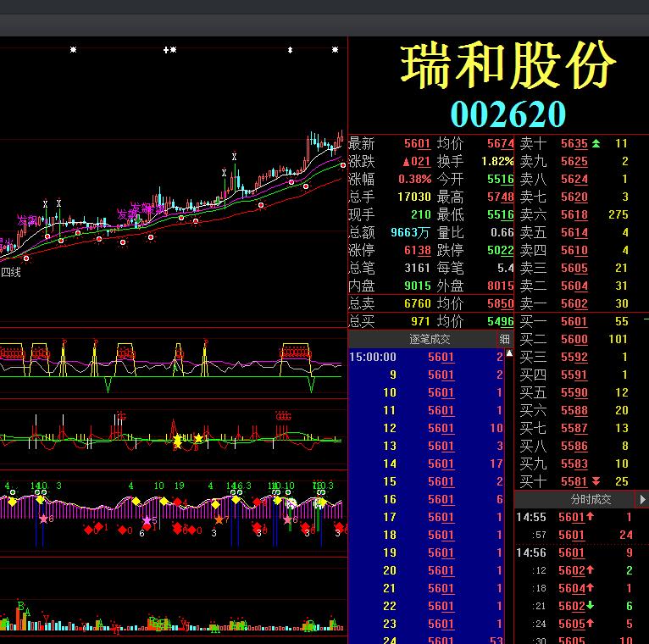Click the :18 trade at 5604
The width and height of the screenshot is (649, 644).
[581, 589]
